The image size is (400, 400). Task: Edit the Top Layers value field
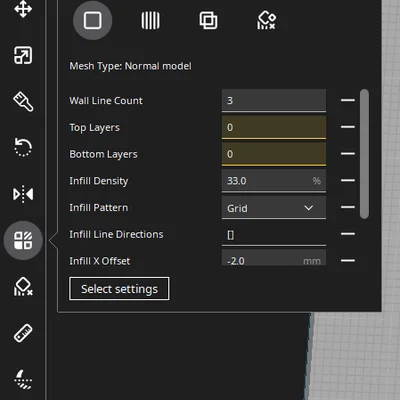pyautogui.click(x=274, y=127)
